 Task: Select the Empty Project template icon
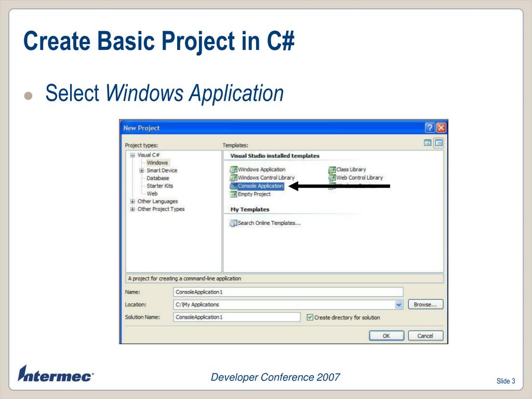233,194
